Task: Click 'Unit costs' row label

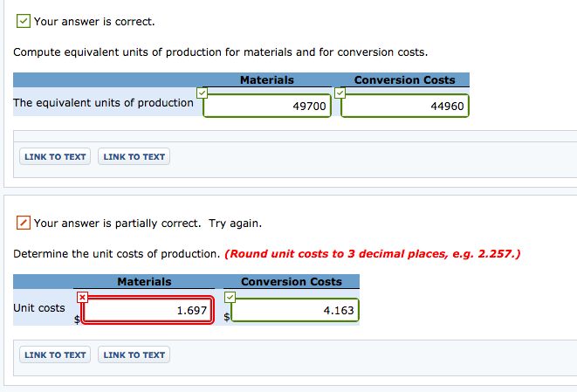Action: point(39,308)
